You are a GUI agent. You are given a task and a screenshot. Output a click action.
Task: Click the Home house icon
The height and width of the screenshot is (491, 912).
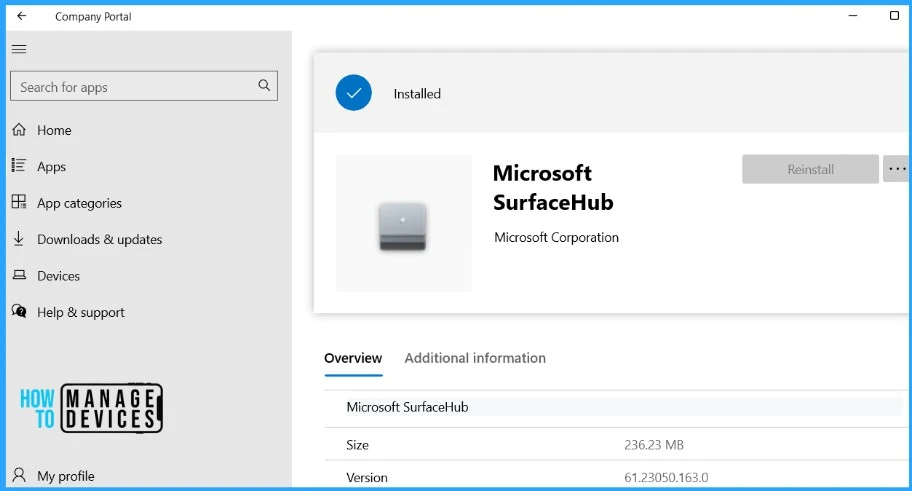click(19, 130)
